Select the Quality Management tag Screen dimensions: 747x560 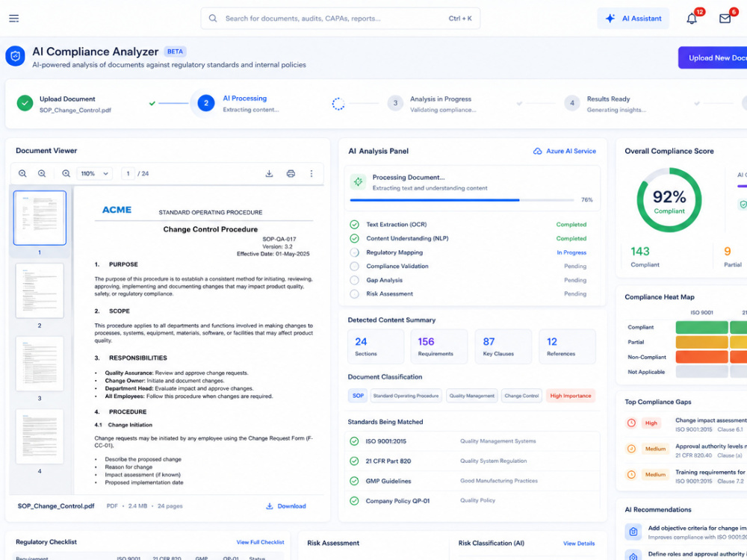471,396
